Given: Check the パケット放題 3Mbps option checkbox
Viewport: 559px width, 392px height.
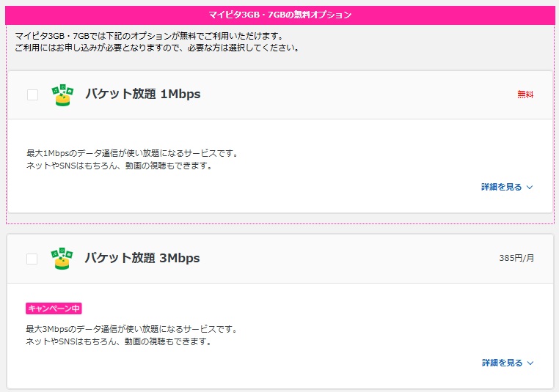Looking at the screenshot, I should [32, 259].
